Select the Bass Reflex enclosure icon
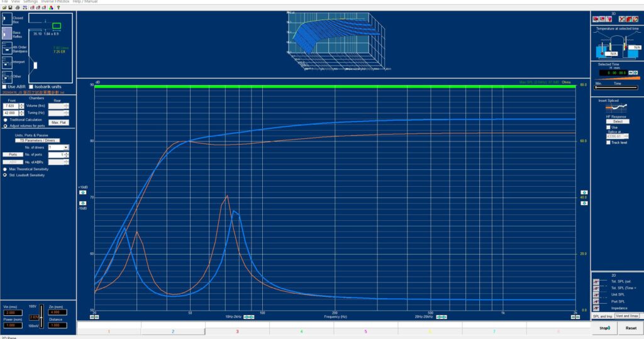 (7, 33)
